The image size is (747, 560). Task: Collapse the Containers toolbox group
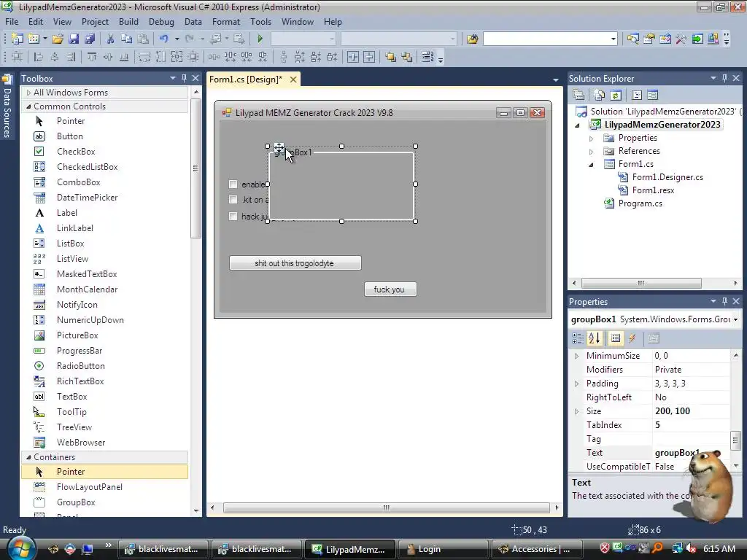tap(28, 457)
